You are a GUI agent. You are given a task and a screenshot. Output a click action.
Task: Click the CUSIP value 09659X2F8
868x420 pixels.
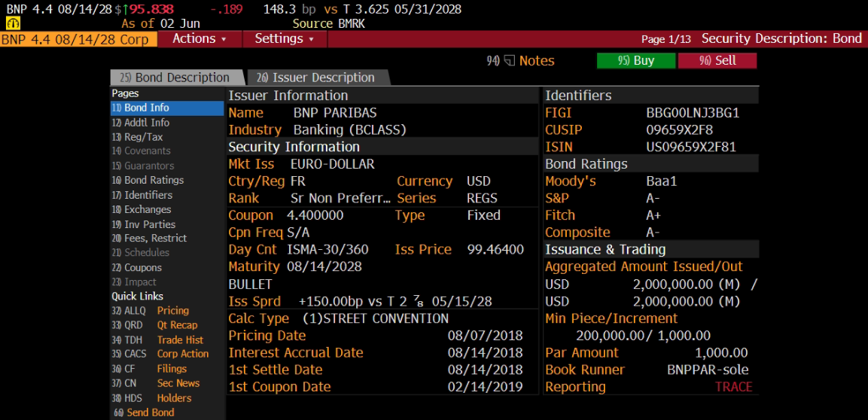(x=679, y=131)
